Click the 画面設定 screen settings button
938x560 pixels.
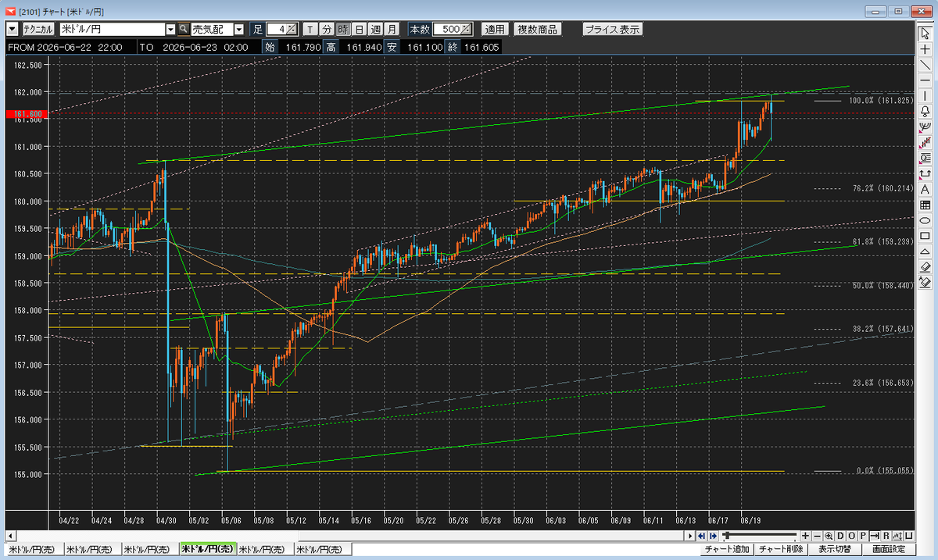click(x=890, y=550)
